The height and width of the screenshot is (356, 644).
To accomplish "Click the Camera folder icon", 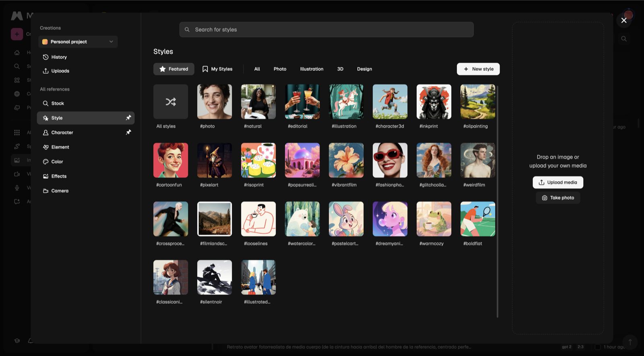I will tap(46, 191).
